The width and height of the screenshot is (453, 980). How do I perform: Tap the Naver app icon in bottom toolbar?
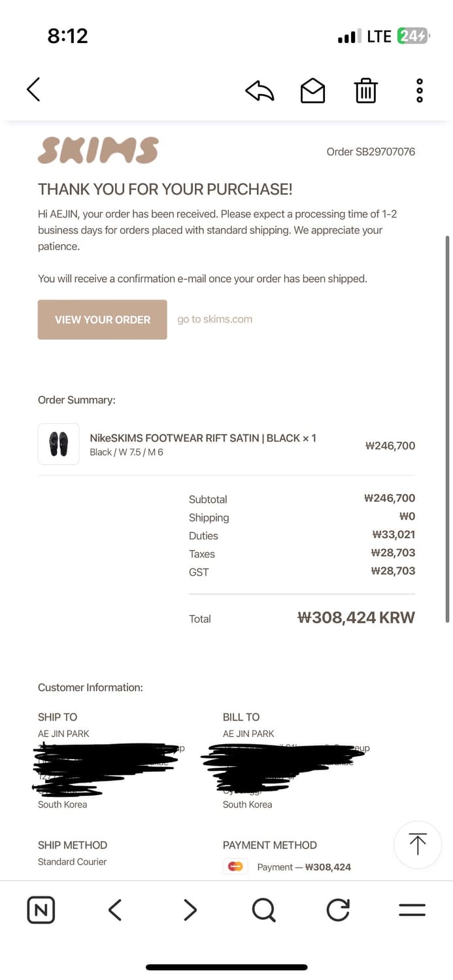[41, 909]
